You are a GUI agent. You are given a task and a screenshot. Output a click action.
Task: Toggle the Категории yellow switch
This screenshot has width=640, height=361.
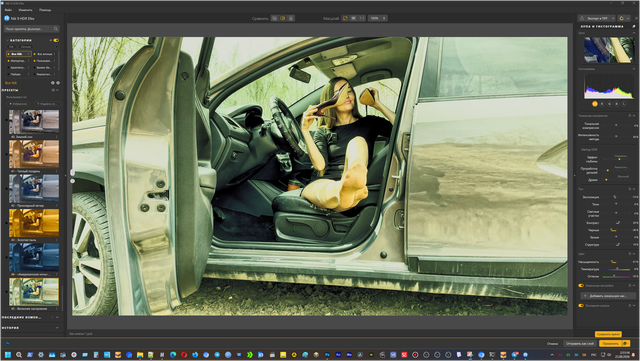click(56, 40)
